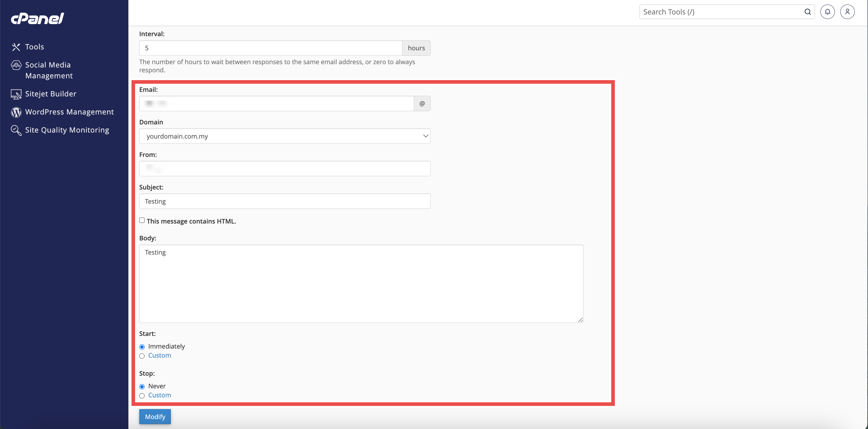This screenshot has height=429, width=868.
Task: Open the notifications bell
Action: (x=827, y=12)
